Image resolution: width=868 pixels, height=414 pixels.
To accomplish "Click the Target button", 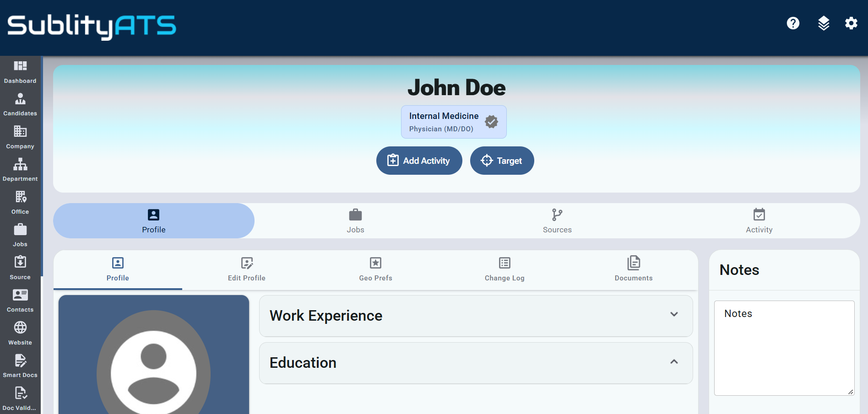I will [x=502, y=161].
